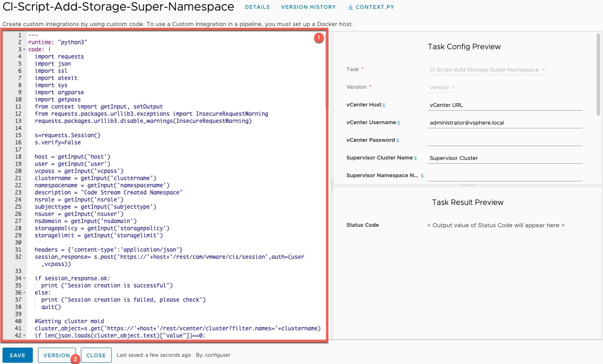Click line 2 text runtime: "python3"
Image resolution: width=603 pixels, height=364 pixels.
tap(58, 42)
